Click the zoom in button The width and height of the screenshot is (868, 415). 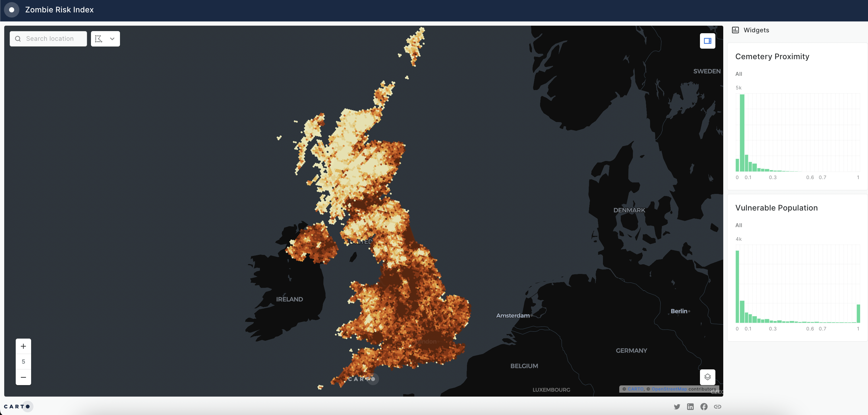click(23, 346)
